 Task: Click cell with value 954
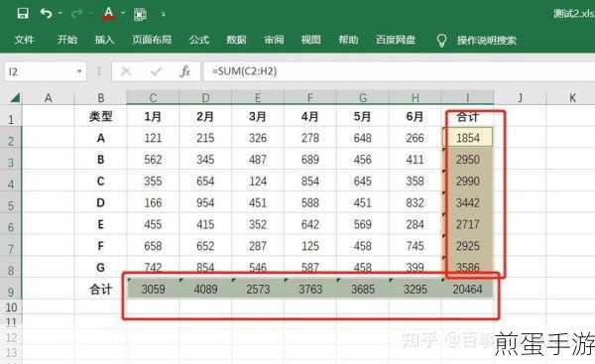coord(205,202)
